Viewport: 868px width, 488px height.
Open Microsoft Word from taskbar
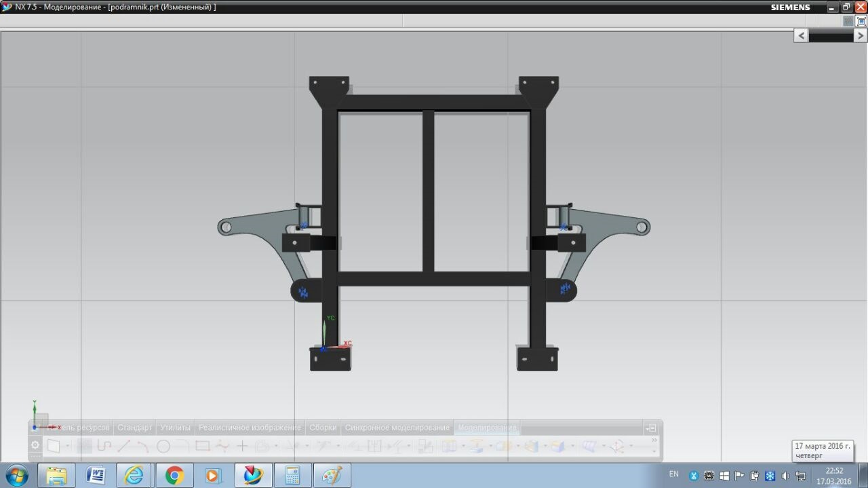click(96, 476)
